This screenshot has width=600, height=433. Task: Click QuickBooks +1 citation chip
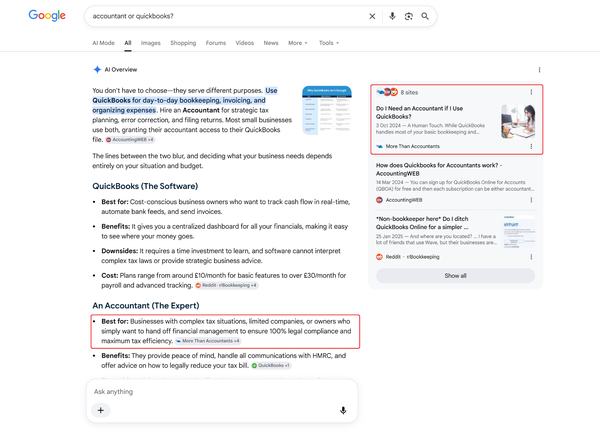coord(271,365)
